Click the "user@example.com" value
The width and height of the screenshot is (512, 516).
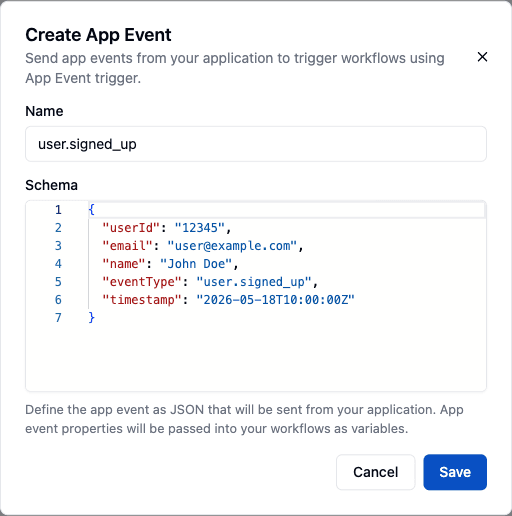coord(232,246)
